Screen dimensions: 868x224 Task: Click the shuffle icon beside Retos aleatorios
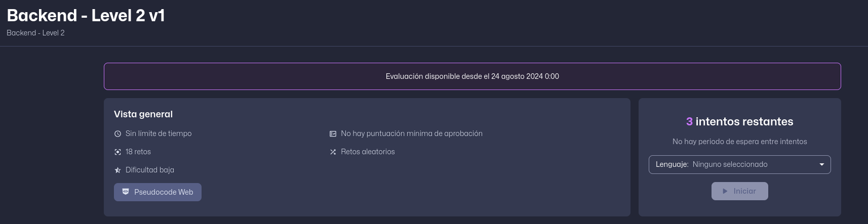coord(333,152)
